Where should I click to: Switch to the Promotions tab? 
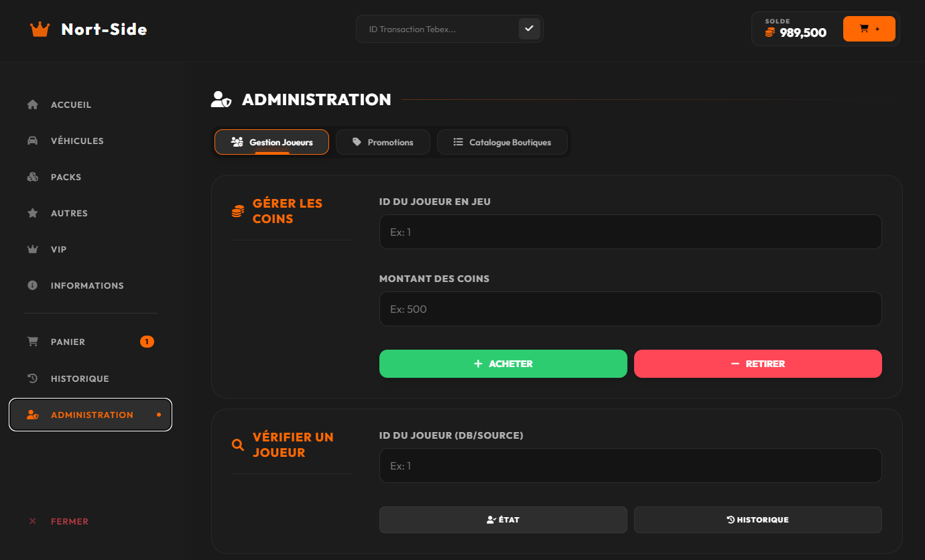coord(383,142)
